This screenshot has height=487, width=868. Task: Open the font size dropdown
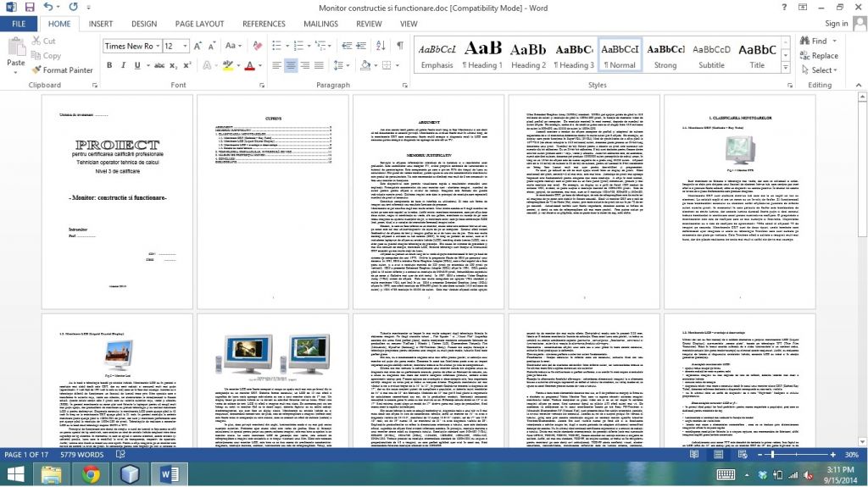point(186,46)
